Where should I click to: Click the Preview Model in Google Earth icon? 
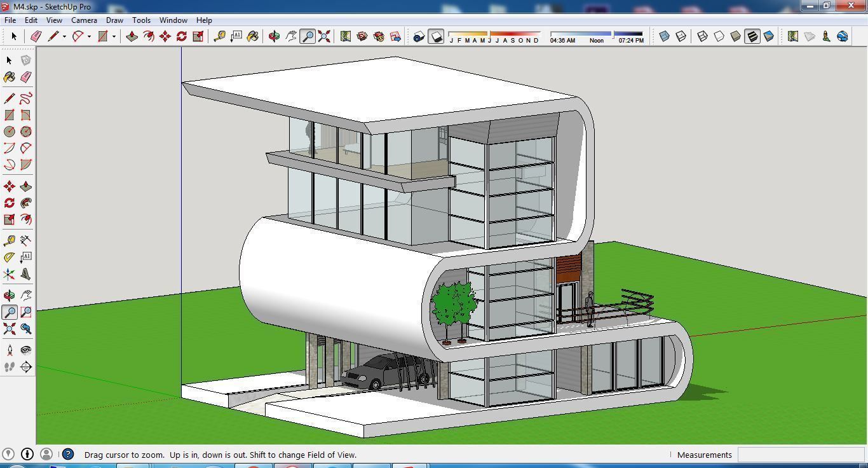tap(843, 36)
